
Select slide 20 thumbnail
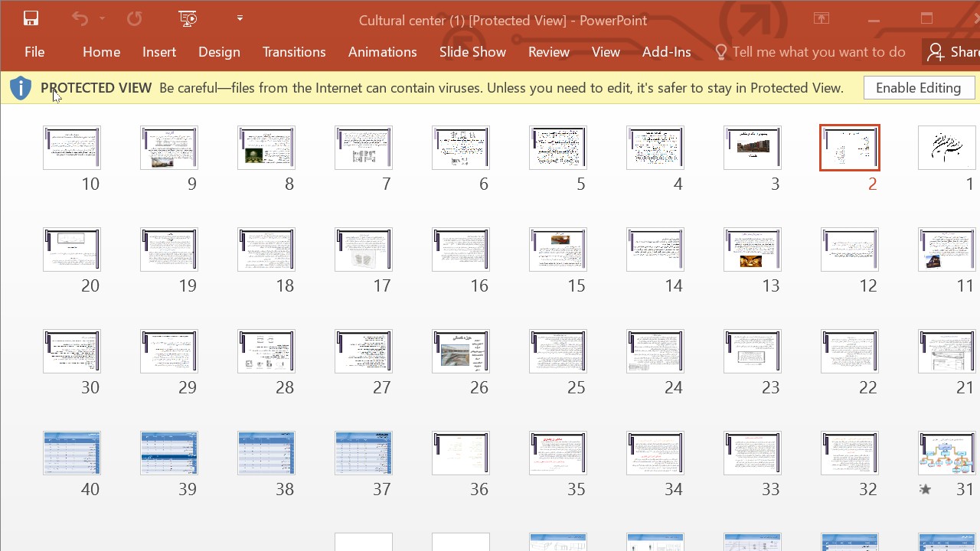(x=72, y=249)
